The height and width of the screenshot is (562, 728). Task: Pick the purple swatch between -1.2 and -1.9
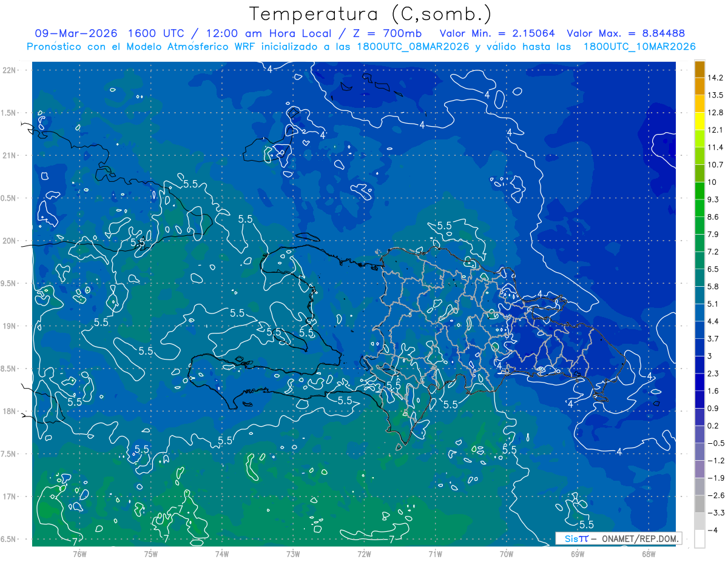pos(699,469)
